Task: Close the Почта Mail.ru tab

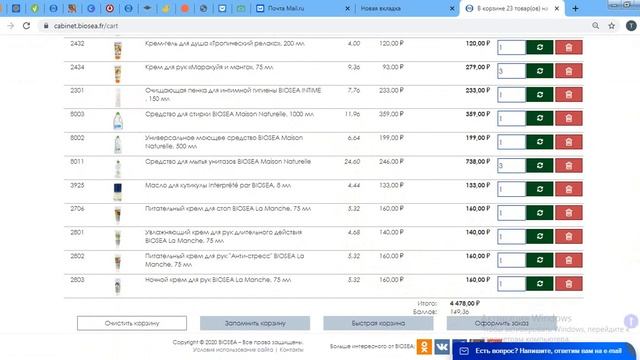Action: (x=347, y=8)
